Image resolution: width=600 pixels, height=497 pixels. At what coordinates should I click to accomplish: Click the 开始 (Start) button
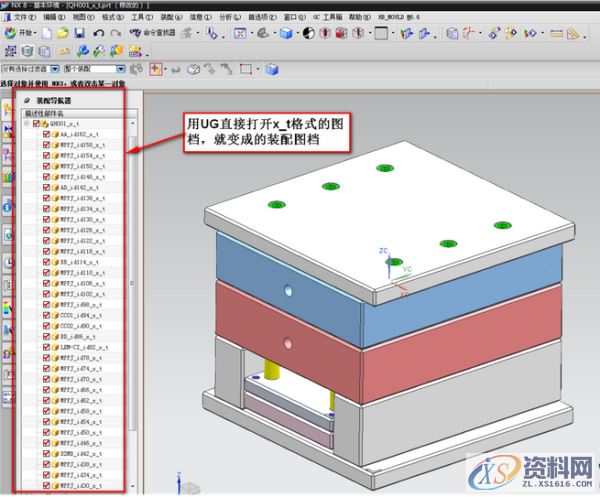point(22,34)
